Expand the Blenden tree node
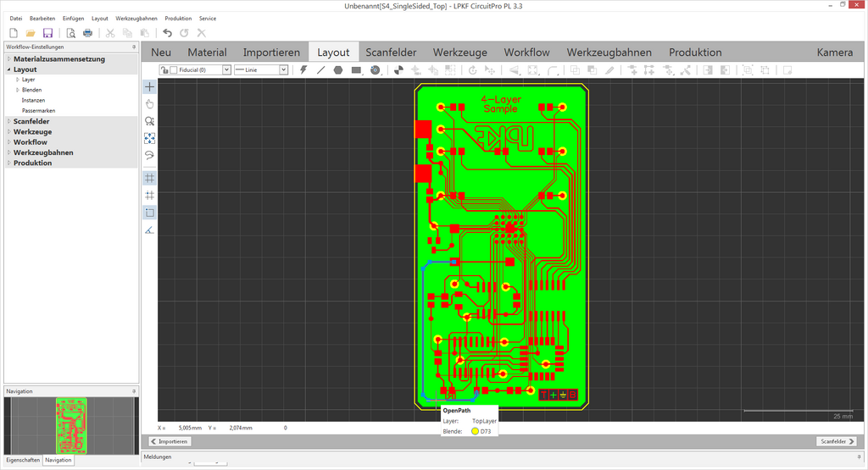The image size is (868, 470). 18,90
